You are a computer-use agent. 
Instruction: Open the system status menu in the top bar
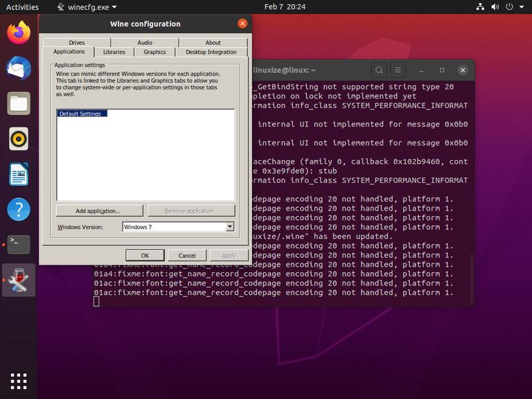click(x=502, y=7)
